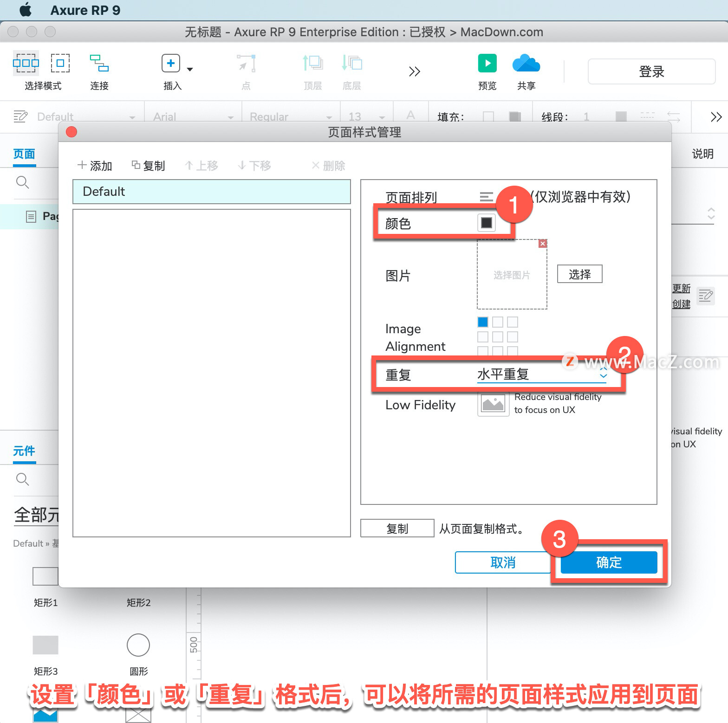Image resolution: width=728 pixels, height=723 pixels.
Task: Click the 创建 create style link
Action: point(682,304)
